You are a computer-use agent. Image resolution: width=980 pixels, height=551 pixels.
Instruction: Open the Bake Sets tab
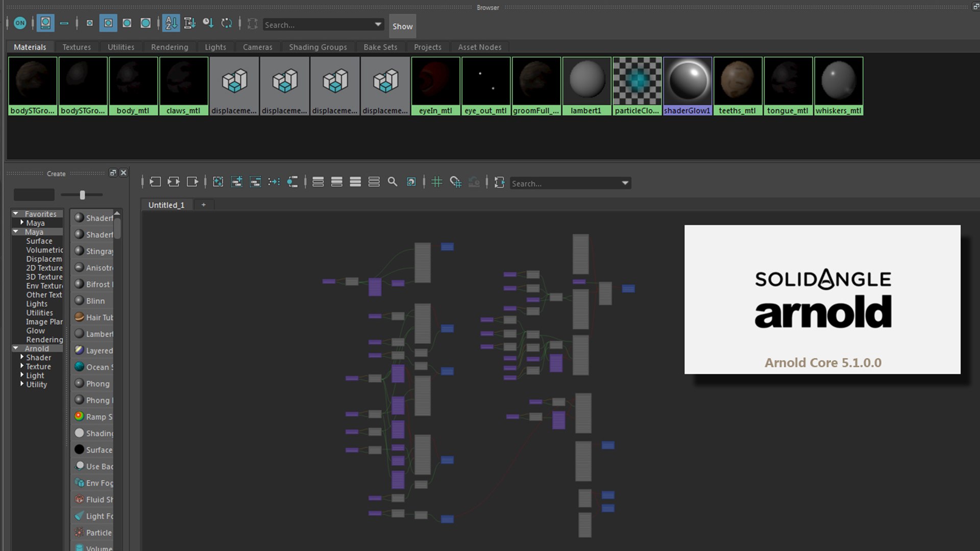click(380, 47)
